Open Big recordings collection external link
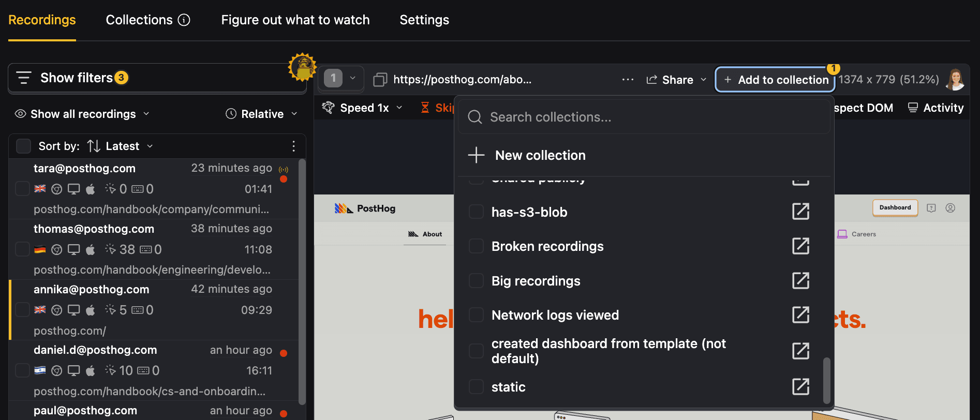This screenshot has height=420, width=980. pyautogui.click(x=800, y=280)
